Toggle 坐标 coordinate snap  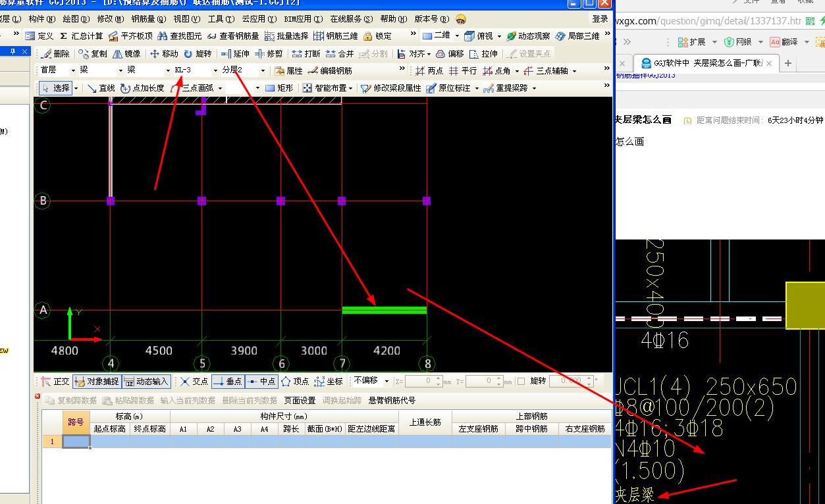[x=329, y=381]
